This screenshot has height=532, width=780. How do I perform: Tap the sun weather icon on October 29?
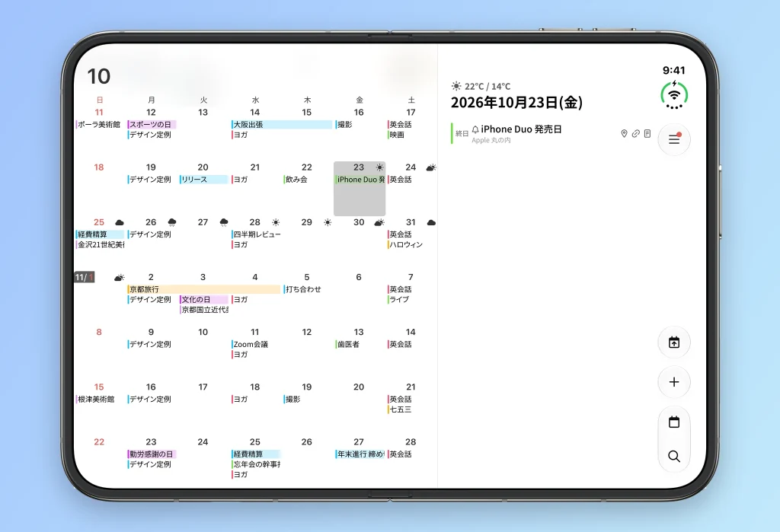tap(328, 222)
